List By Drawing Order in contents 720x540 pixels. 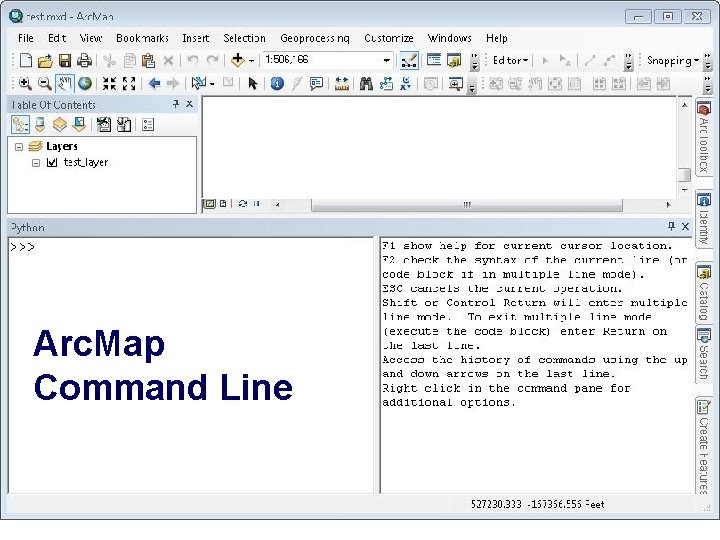click(x=21, y=125)
